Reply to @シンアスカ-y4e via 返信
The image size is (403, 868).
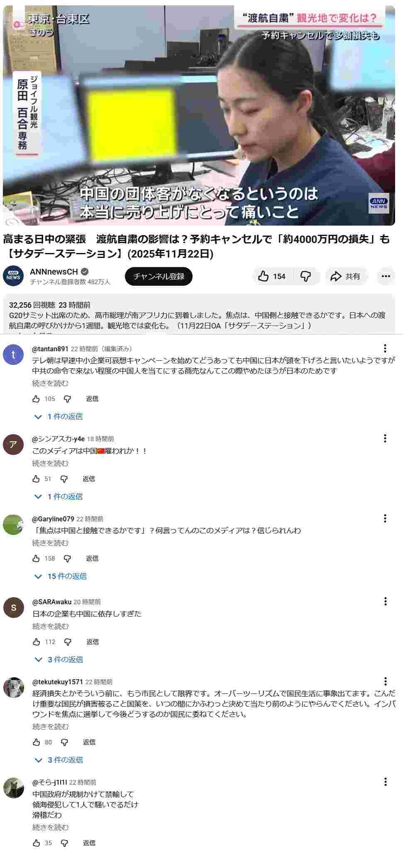tap(89, 479)
